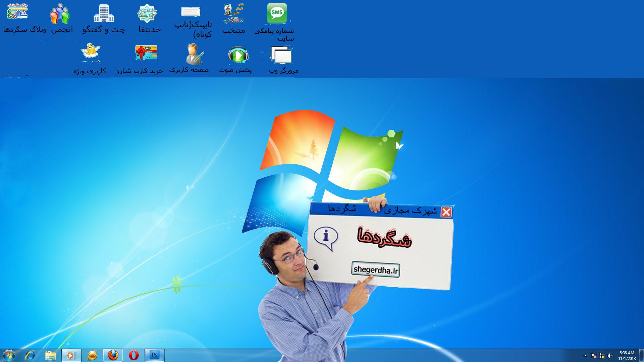Screen dimensions: 644x362
Task: Open the buy charge card icon
Action: (x=146, y=53)
